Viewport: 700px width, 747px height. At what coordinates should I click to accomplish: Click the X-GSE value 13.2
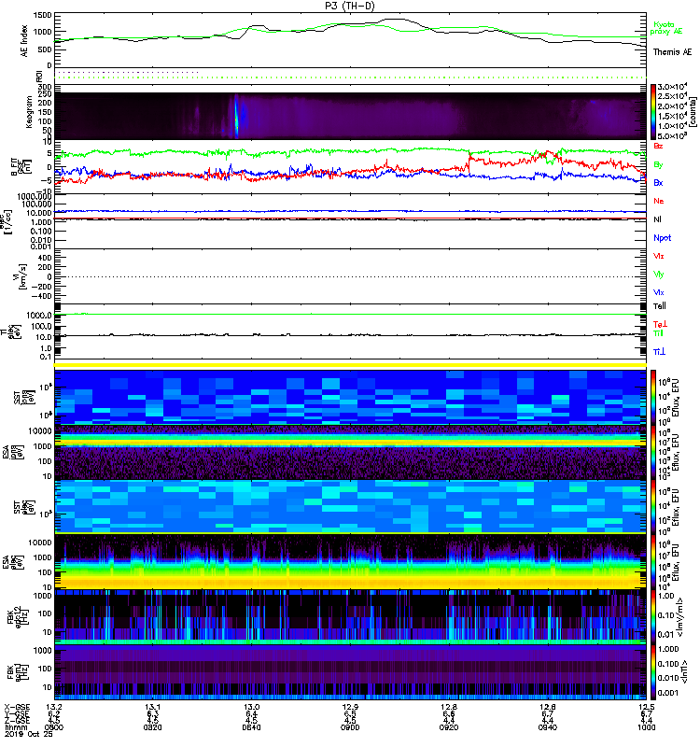pos(54,707)
